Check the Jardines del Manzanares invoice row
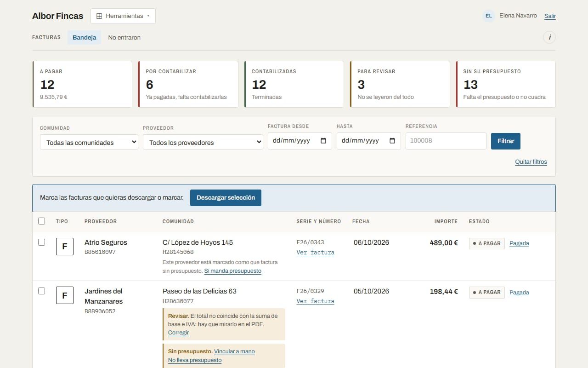Viewport: 588px width, 368px height. tap(42, 291)
